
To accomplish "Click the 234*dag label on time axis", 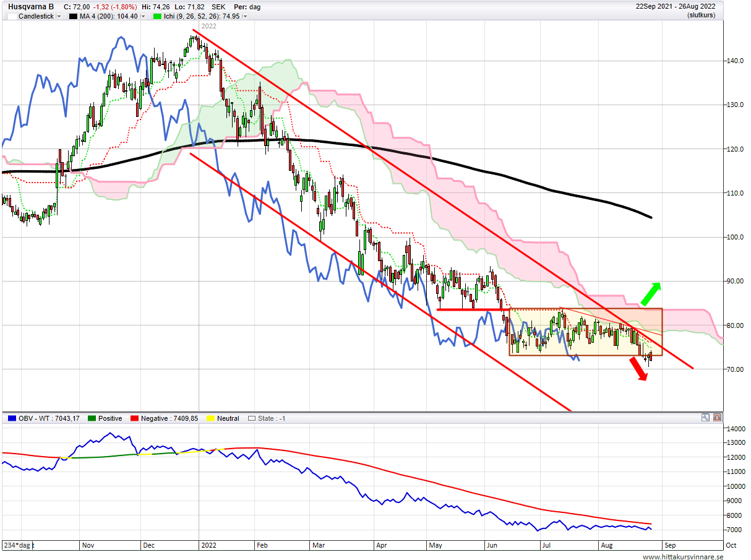I will click(18, 545).
